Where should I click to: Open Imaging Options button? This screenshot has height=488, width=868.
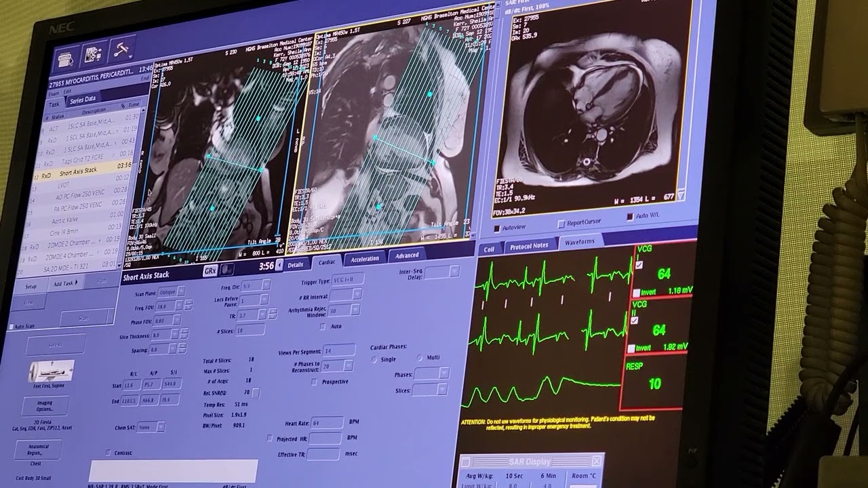coord(45,406)
